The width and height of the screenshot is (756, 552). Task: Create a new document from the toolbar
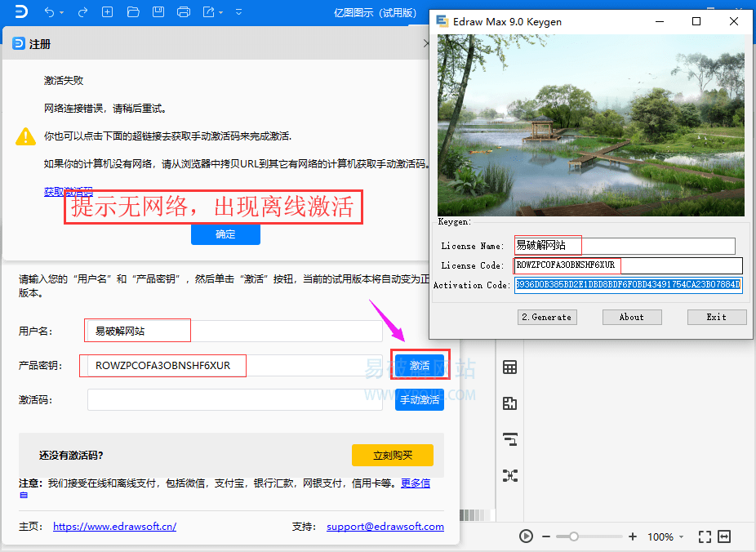[107, 11]
